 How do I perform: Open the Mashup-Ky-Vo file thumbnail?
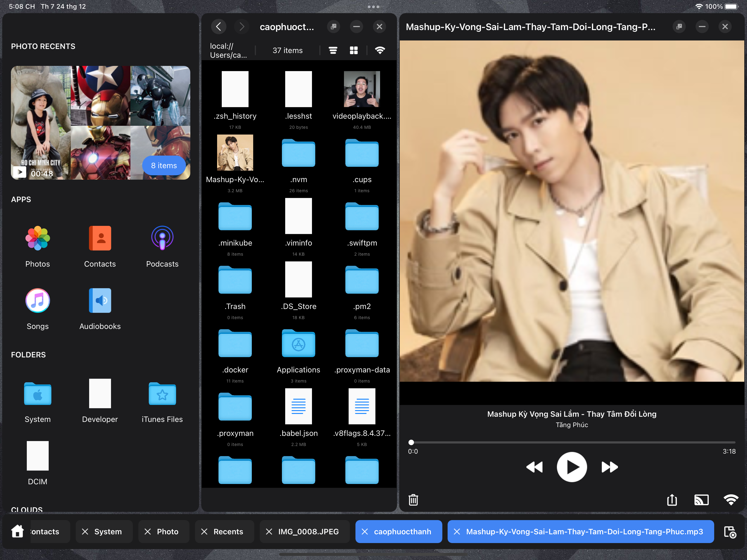pyautogui.click(x=235, y=153)
